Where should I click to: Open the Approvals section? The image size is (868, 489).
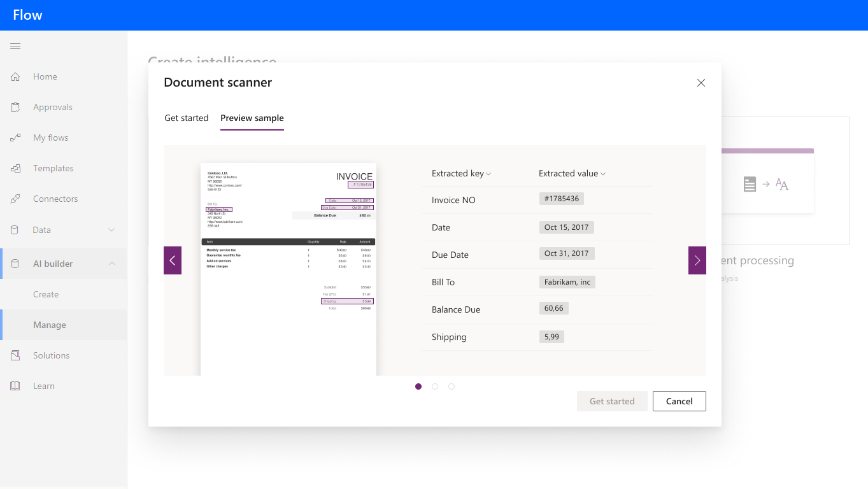point(52,107)
